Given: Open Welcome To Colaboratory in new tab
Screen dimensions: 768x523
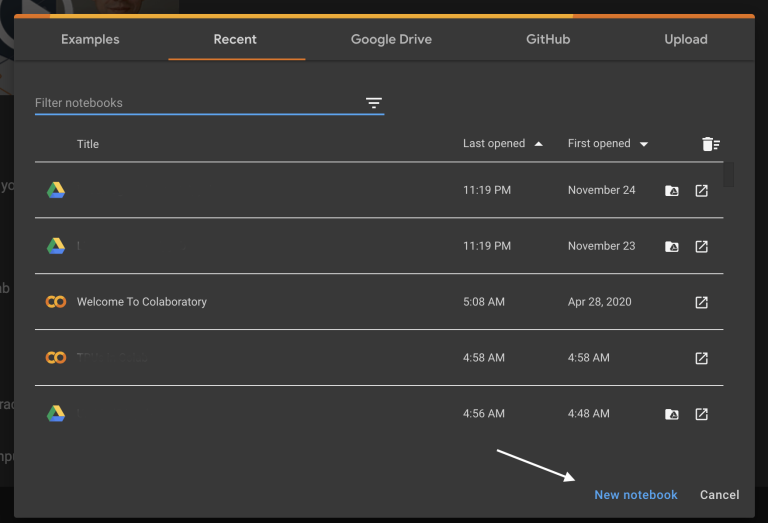Looking at the screenshot, I should click(x=702, y=302).
